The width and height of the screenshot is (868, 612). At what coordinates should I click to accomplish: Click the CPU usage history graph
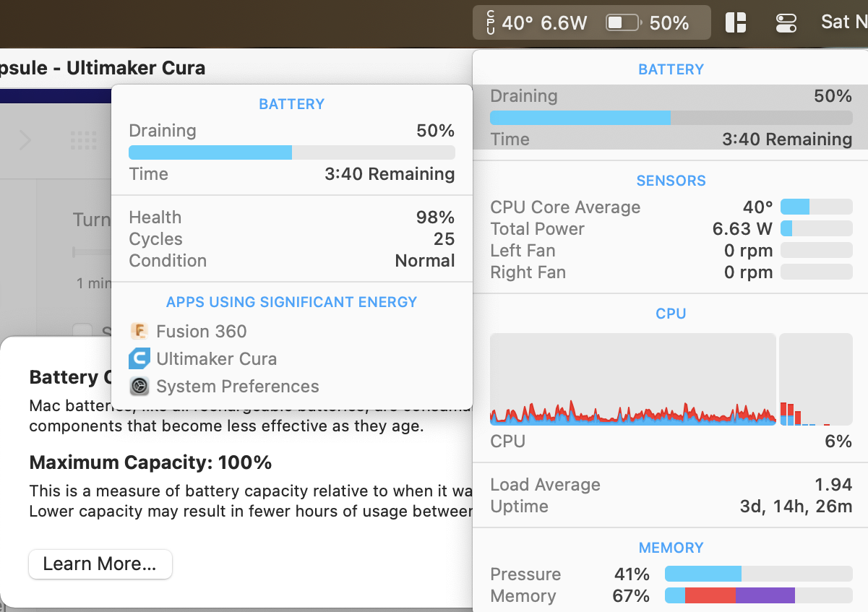point(632,379)
